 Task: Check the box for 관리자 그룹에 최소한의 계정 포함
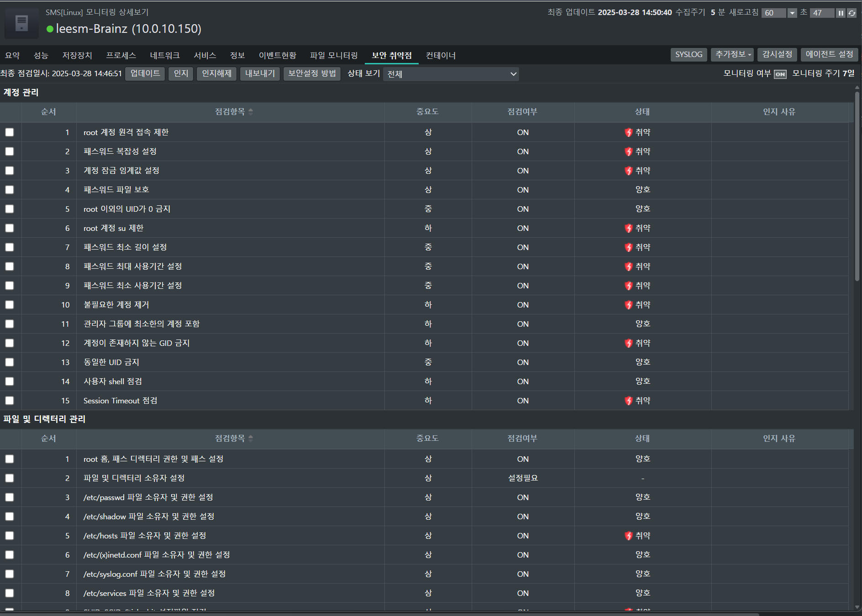10,324
